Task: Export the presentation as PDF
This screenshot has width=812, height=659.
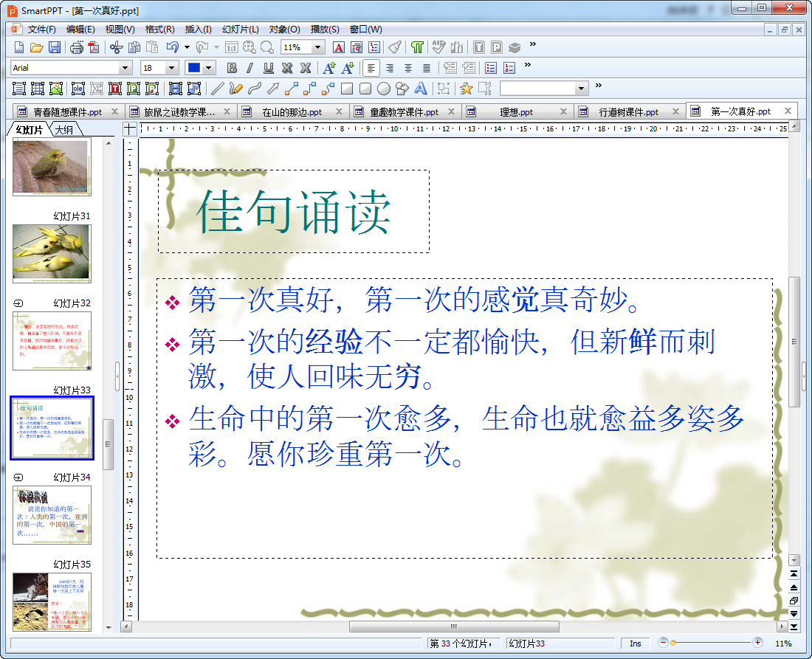Action: point(93,47)
